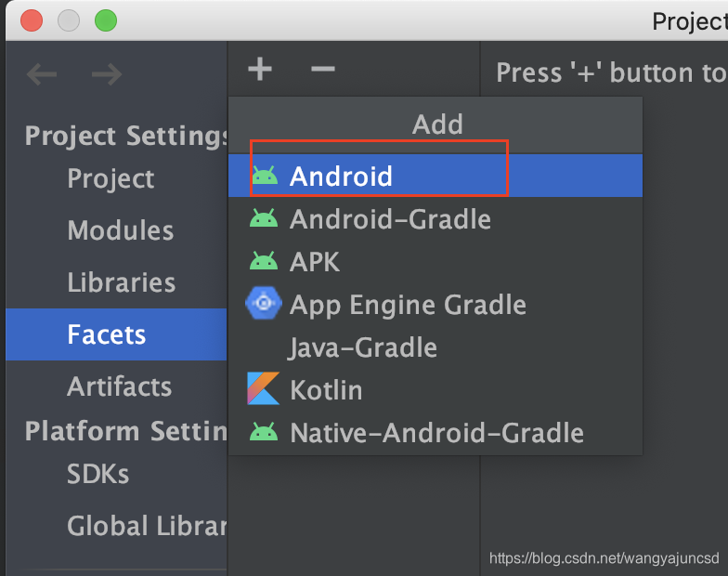Go back with left arrow
Image resolution: width=728 pixels, height=576 pixels.
point(42,74)
